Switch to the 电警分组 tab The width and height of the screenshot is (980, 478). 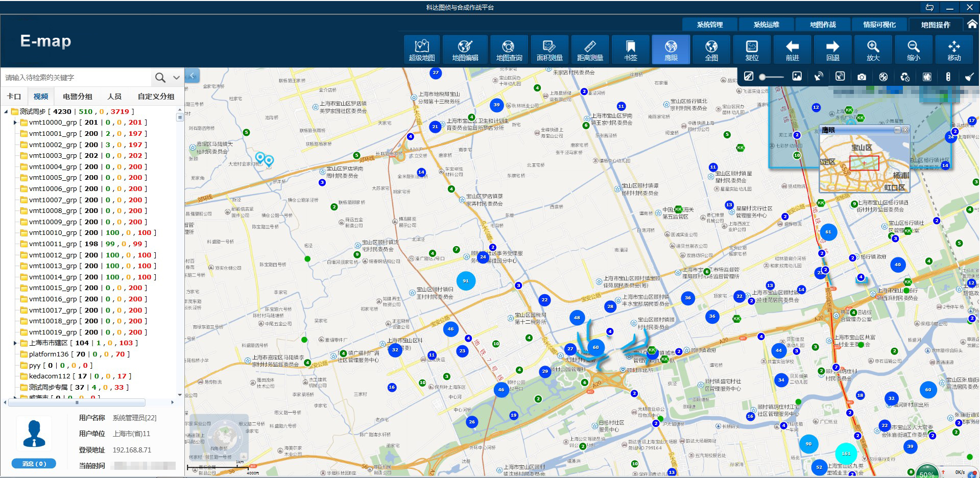[x=78, y=97]
